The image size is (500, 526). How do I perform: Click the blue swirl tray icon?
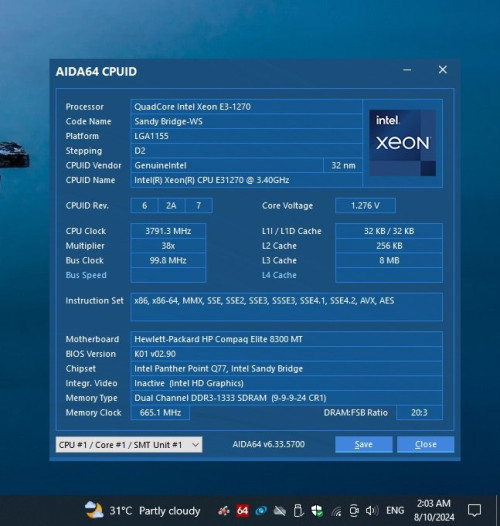coord(261,511)
